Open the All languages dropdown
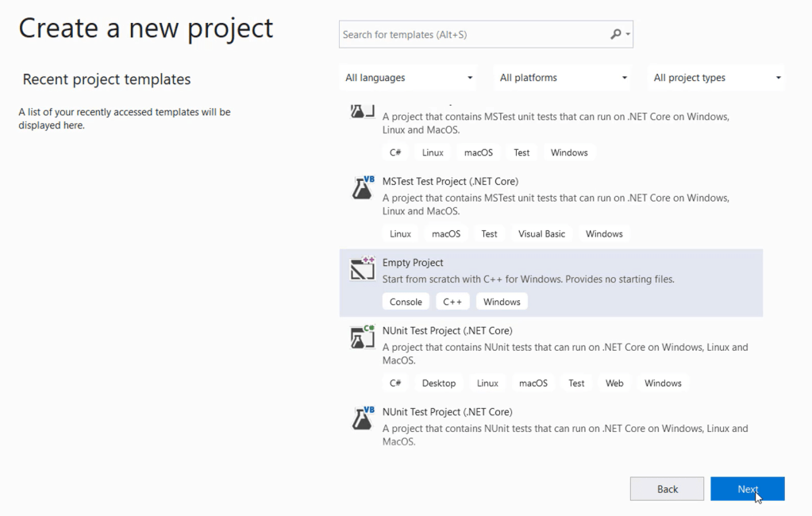Viewport: 812px width, 516px height. tap(409, 78)
